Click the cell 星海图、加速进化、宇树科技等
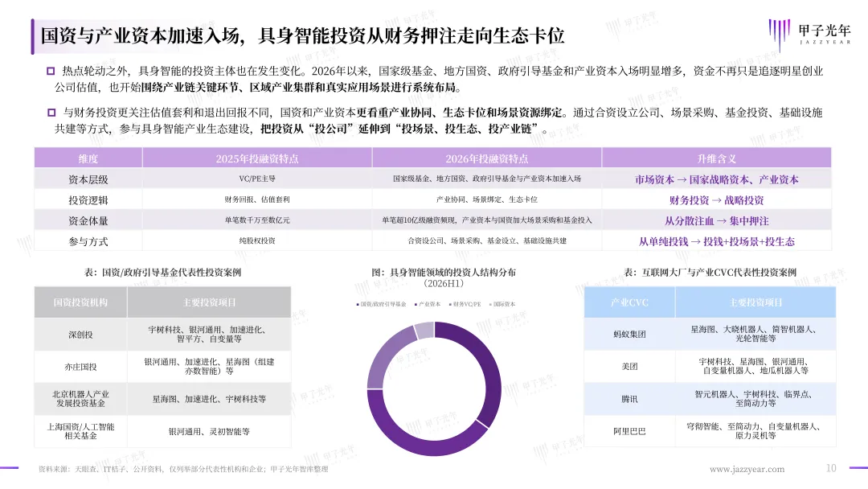The image size is (868, 489). point(209,399)
